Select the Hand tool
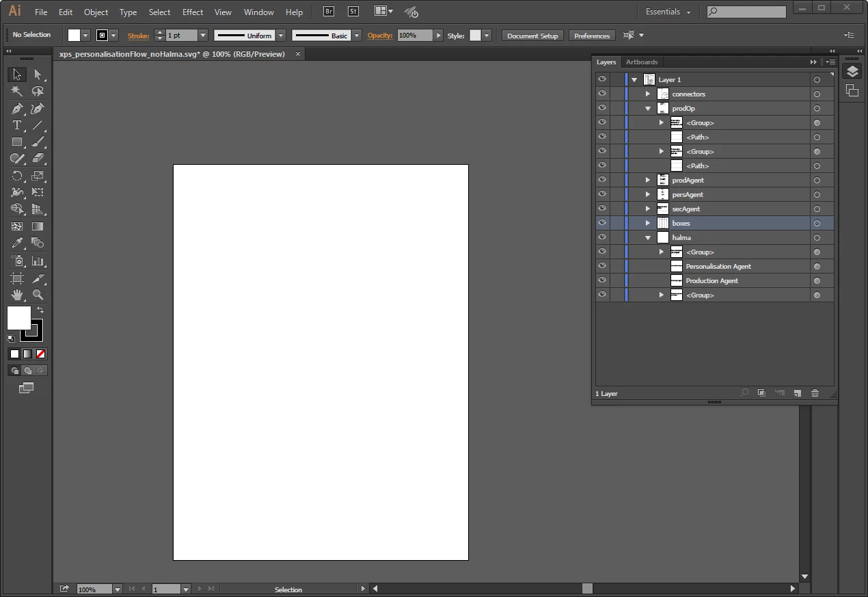This screenshot has width=868, height=597. pos(17,295)
